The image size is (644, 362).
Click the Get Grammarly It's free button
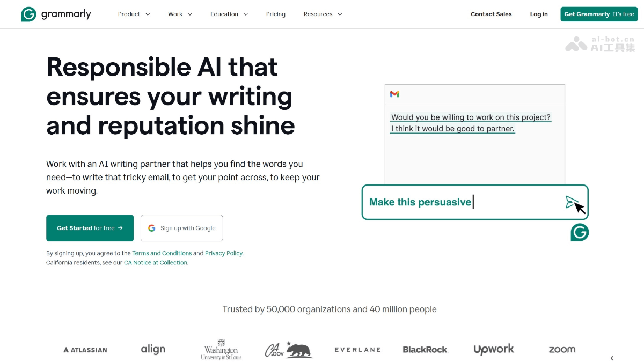point(599,14)
